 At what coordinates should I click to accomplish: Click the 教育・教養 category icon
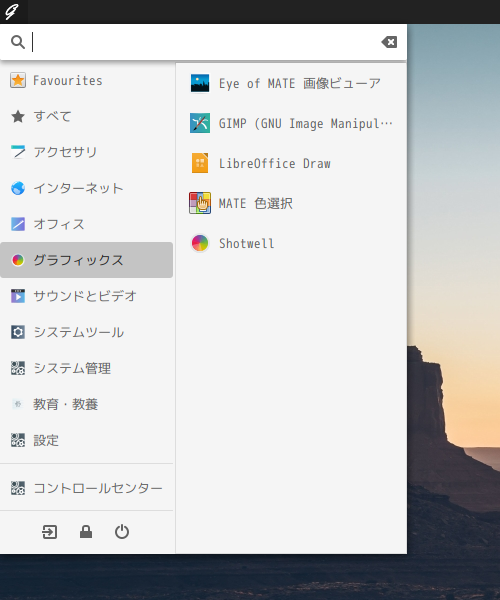[x=18, y=404]
